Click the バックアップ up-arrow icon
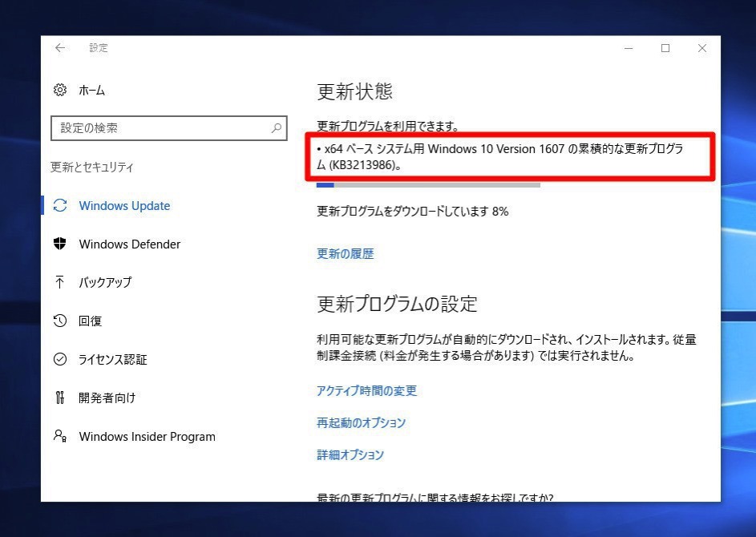Image resolution: width=756 pixels, height=537 pixels. (60, 282)
